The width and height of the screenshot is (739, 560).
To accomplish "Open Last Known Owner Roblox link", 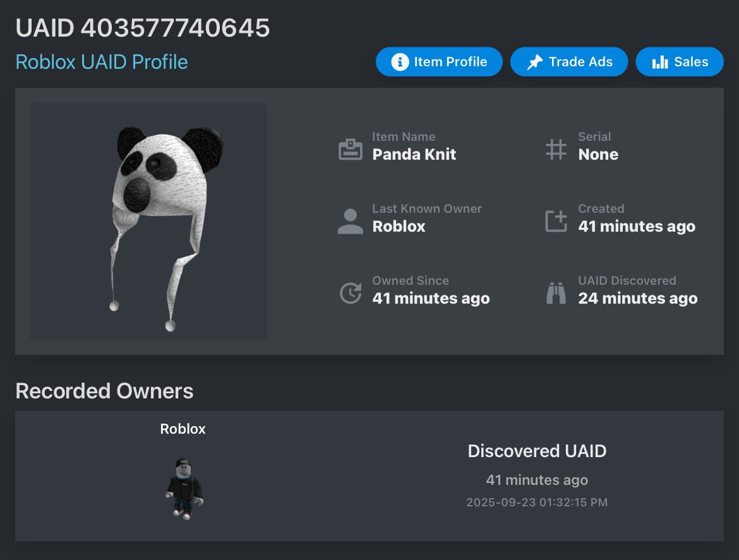I will 399,227.
